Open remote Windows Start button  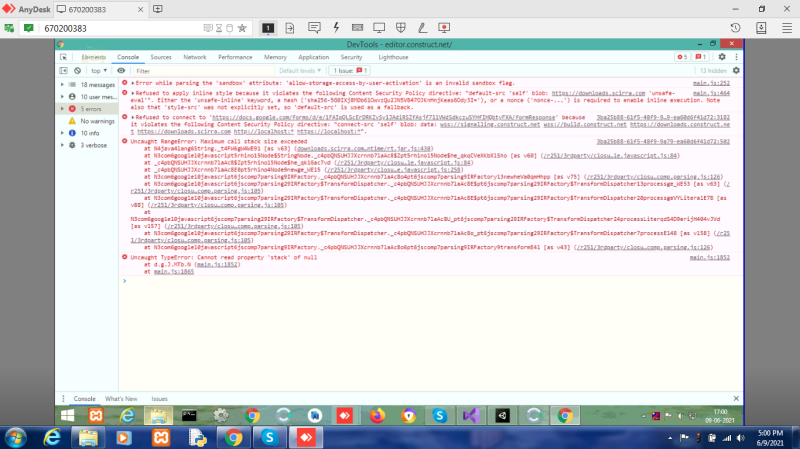click(x=67, y=416)
